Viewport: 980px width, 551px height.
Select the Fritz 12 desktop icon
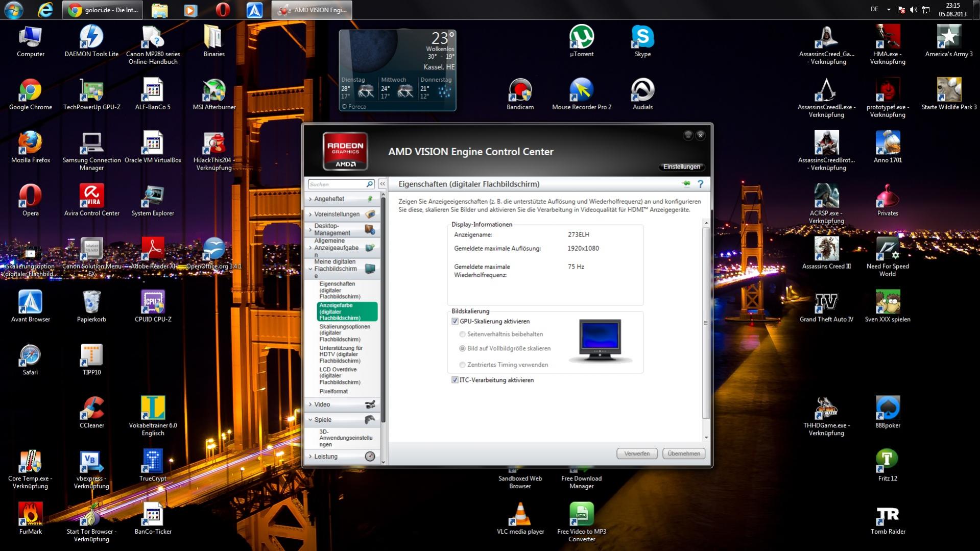point(888,466)
